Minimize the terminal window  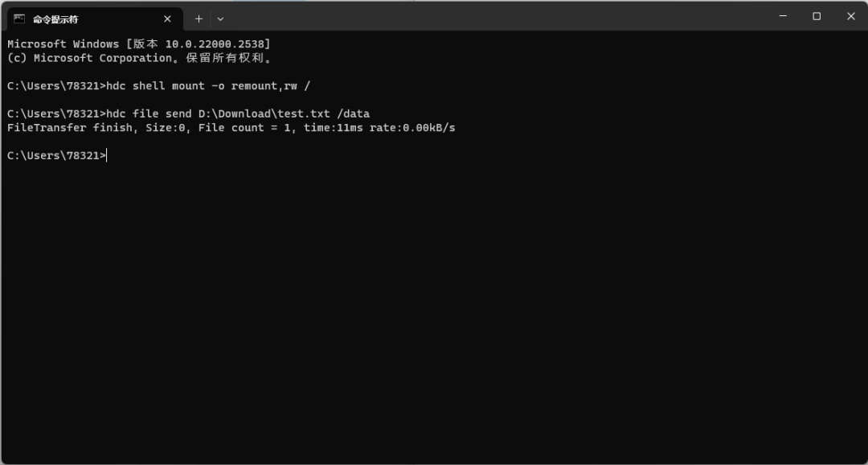[x=783, y=16]
